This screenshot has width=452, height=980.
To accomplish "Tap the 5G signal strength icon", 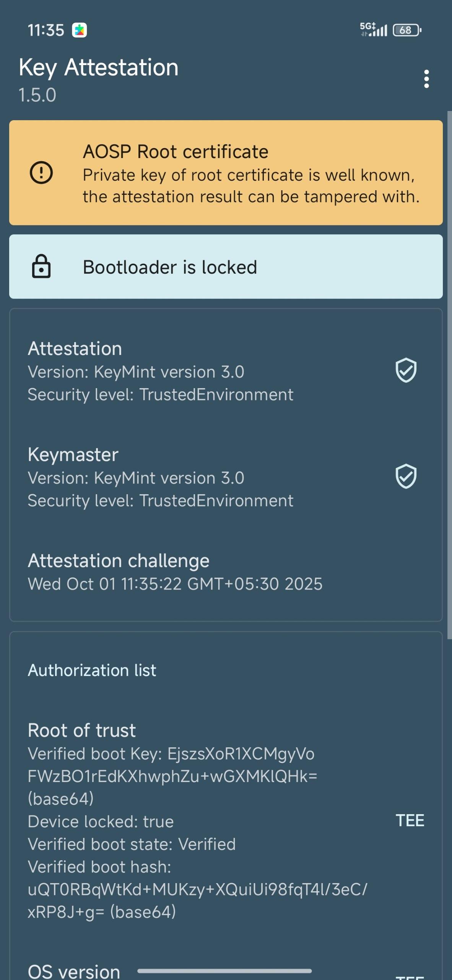I will click(x=373, y=29).
